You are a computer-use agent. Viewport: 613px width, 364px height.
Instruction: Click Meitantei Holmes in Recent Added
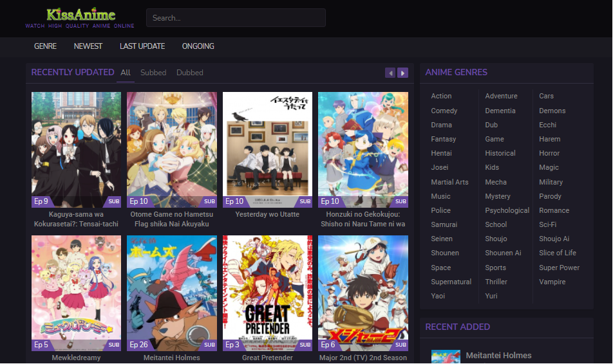click(498, 356)
